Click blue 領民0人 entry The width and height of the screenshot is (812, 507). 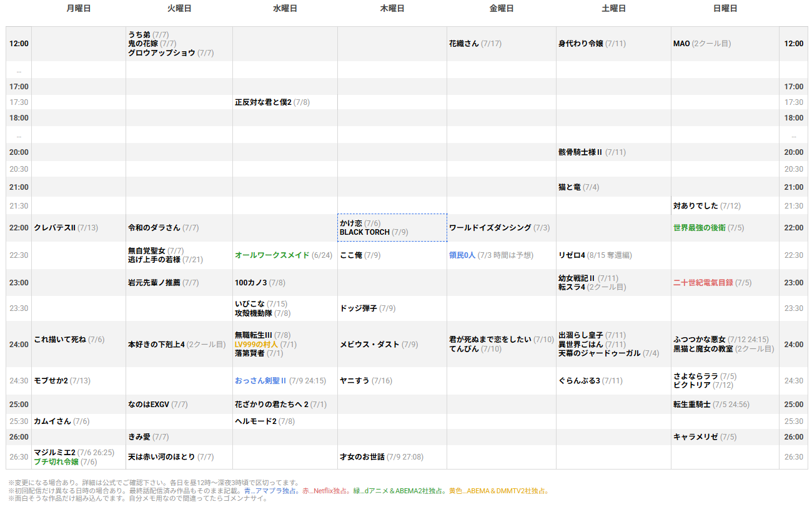click(x=462, y=255)
